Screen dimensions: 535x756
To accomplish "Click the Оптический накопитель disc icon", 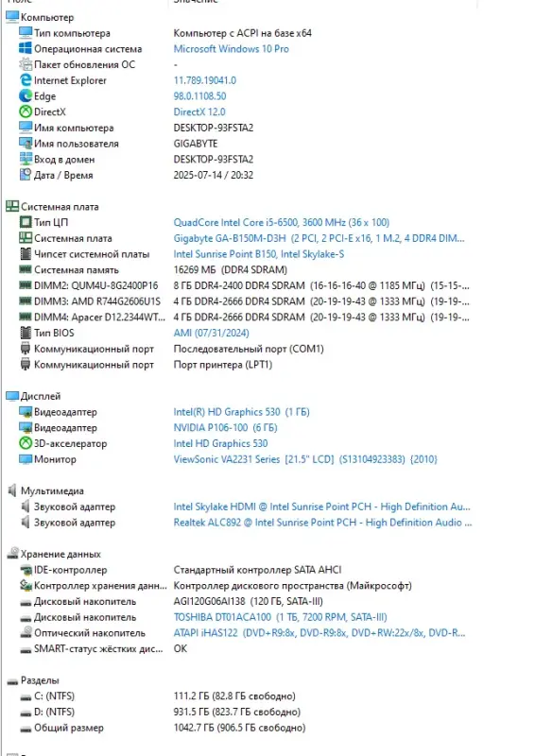I will tap(26, 632).
